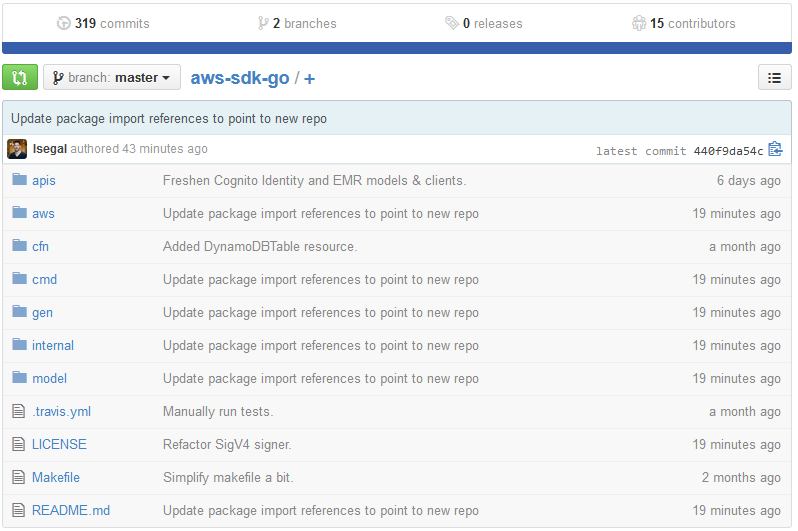Open the 0 releases tab
798x531 pixels.
(x=483, y=23)
